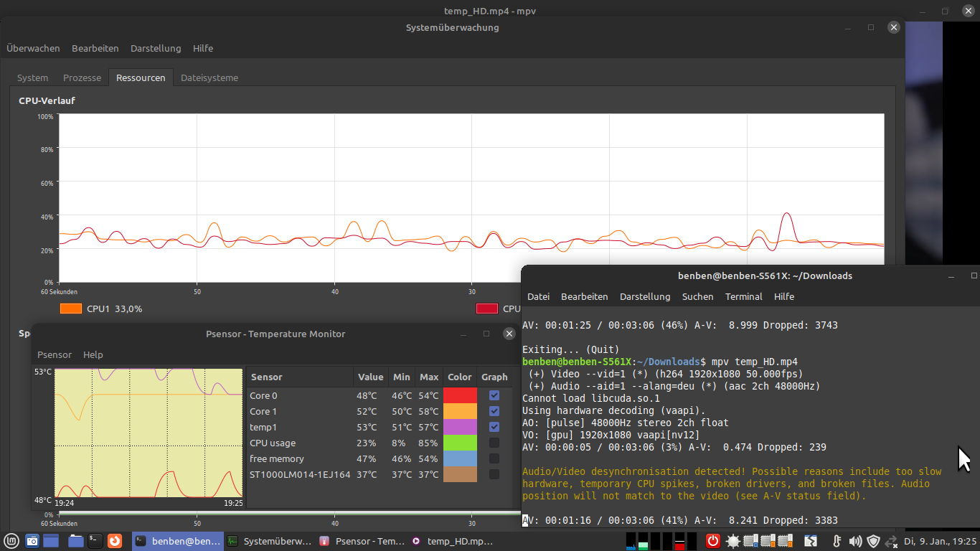
Task: Open Darstellung menu in the terminal window
Action: click(645, 296)
